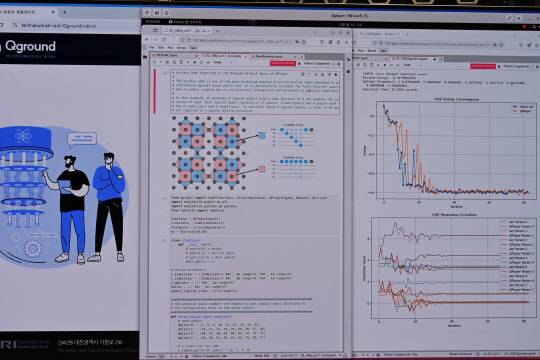Viewport: 540px width, 360px height.
Task: Open Tabs menu in right JupyterLab window
Action: tap(384, 51)
